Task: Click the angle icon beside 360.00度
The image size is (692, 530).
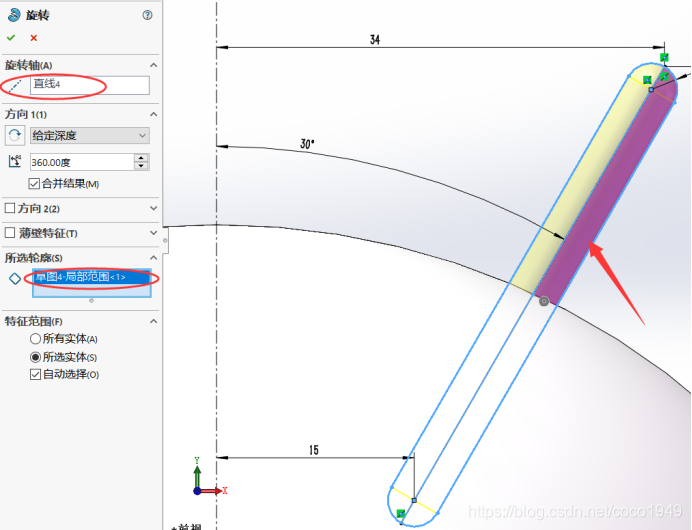Action: [x=15, y=162]
